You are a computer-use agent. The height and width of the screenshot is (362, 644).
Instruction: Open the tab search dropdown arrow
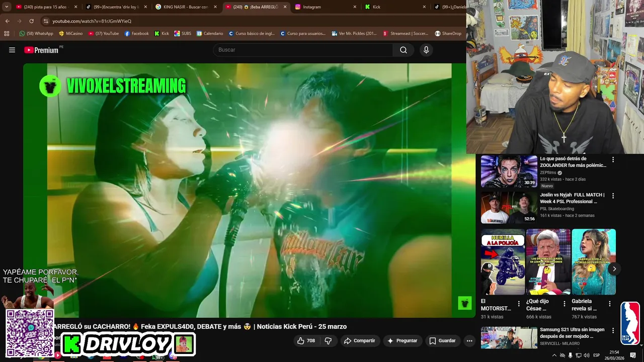(7, 7)
